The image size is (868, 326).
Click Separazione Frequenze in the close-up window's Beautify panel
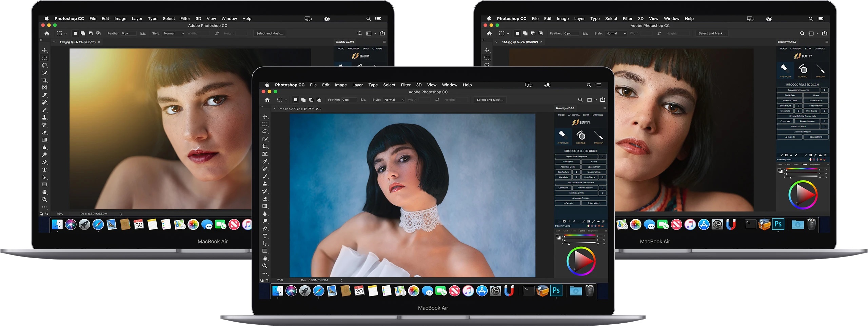pyautogui.click(x=798, y=90)
